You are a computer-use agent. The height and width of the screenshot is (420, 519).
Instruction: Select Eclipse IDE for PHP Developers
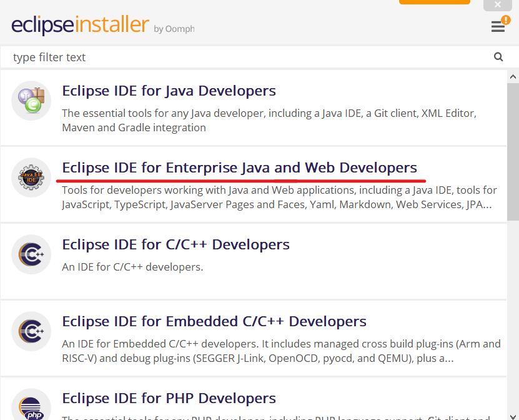(169, 398)
